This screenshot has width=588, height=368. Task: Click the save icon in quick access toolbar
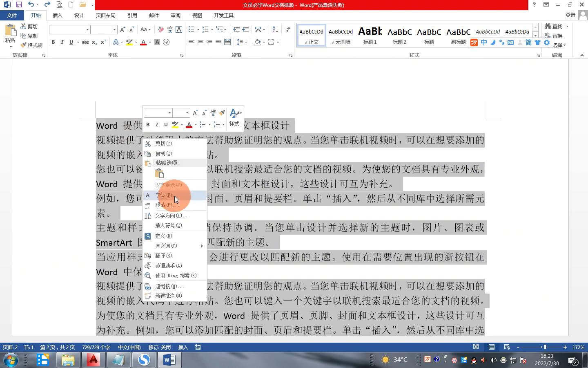point(19,5)
